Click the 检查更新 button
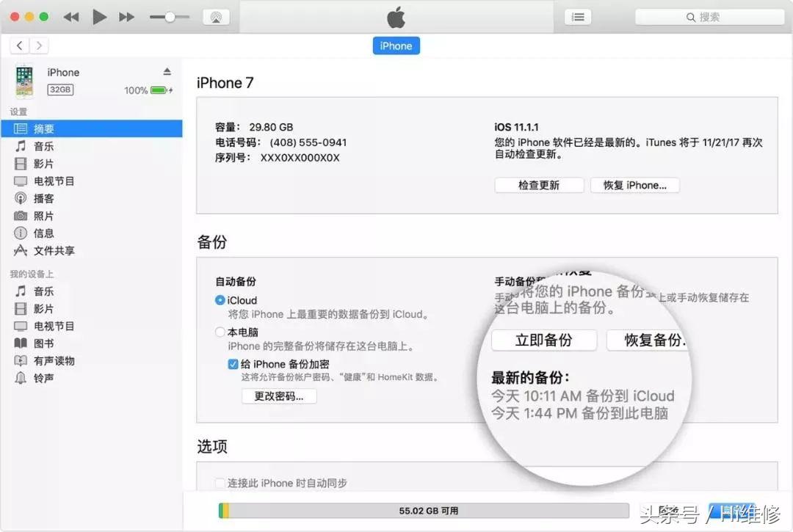This screenshot has width=793, height=532. point(538,185)
